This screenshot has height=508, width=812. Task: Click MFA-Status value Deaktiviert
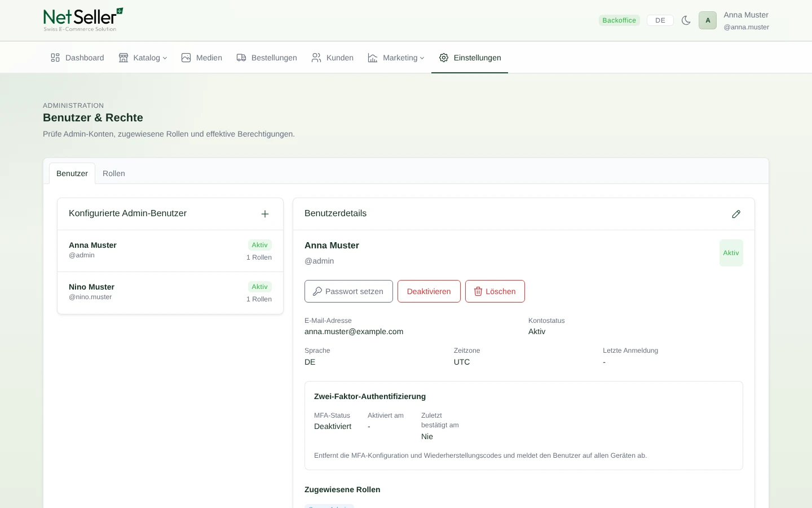coord(333,426)
